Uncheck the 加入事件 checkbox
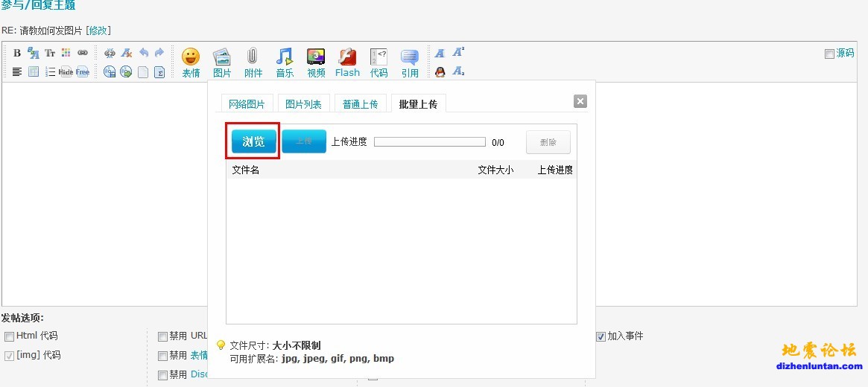The height and width of the screenshot is (387, 868). (x=601, y=336)
